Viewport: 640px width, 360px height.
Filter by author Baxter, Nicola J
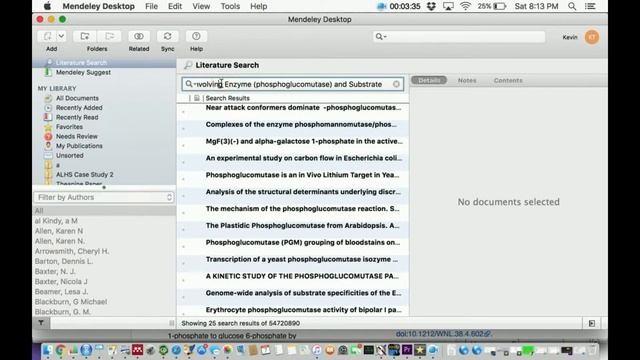tap(61, 282)
